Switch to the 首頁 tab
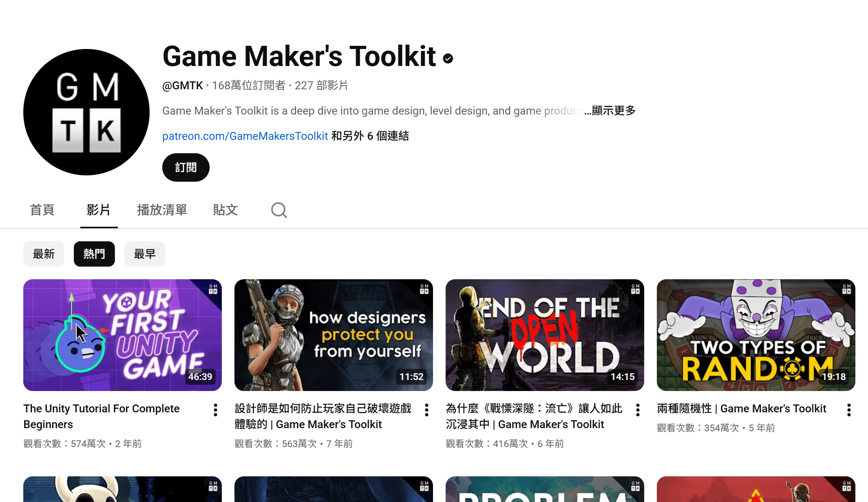The height and width of the screenshot is (502, 868). 42,210
